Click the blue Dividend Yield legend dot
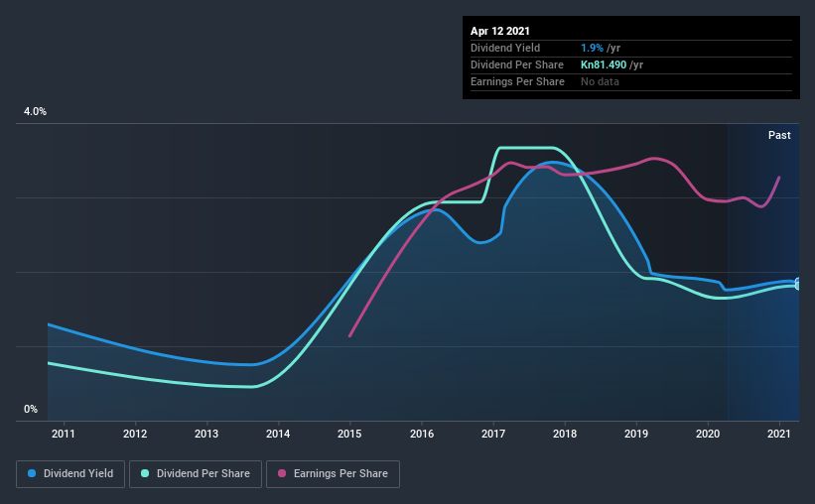Image resolution: width=815 pixels, height=504 pixels. [x=32, y=473]
